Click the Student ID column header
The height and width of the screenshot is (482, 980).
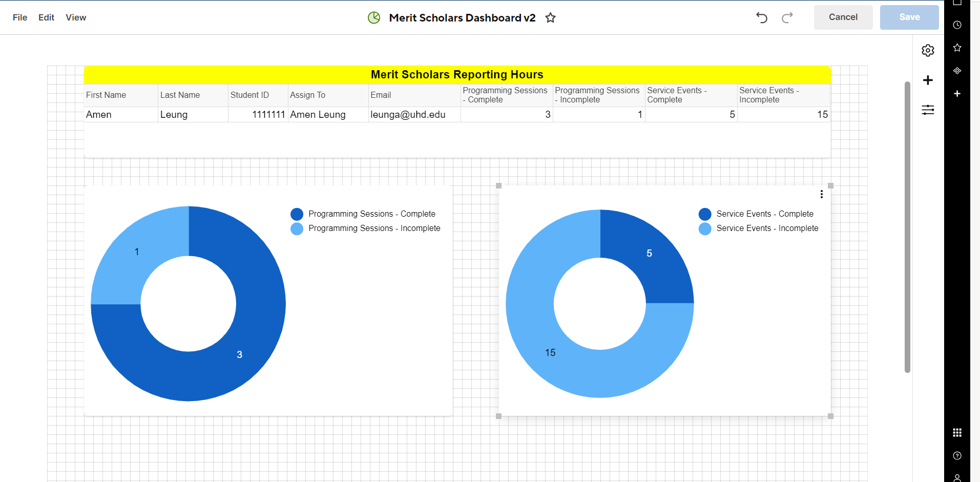tap(258, 95)
